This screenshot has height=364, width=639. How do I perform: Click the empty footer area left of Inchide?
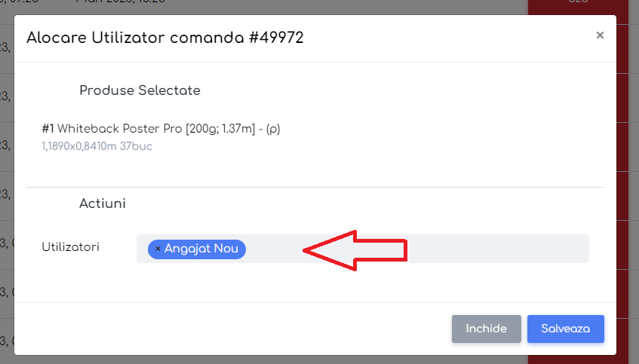point(232,329)
